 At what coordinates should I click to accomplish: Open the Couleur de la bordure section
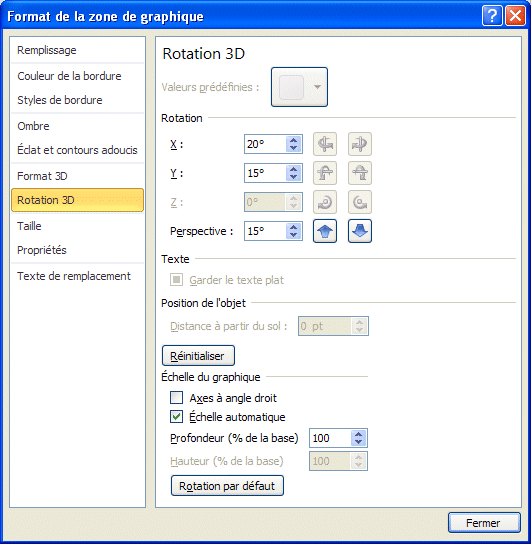77,76
